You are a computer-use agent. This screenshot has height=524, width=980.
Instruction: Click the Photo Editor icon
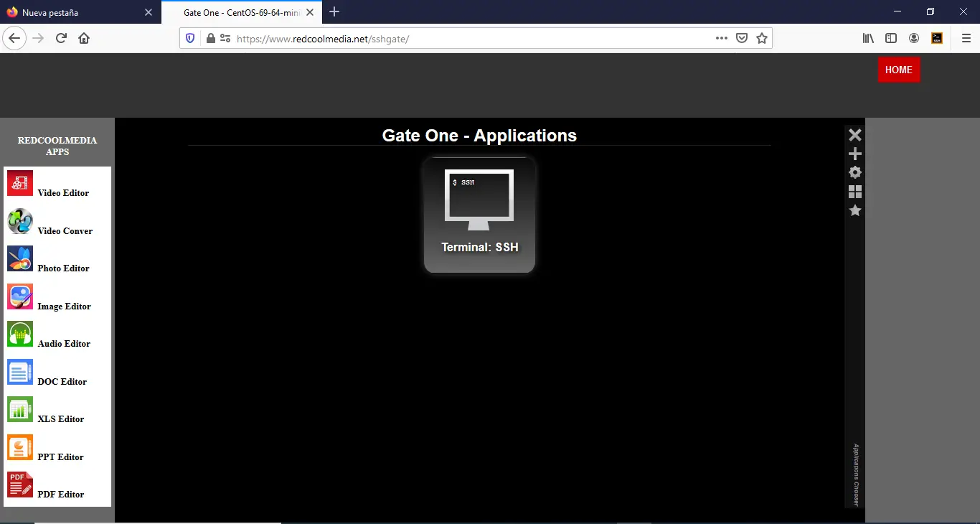(x=20, y=258)
